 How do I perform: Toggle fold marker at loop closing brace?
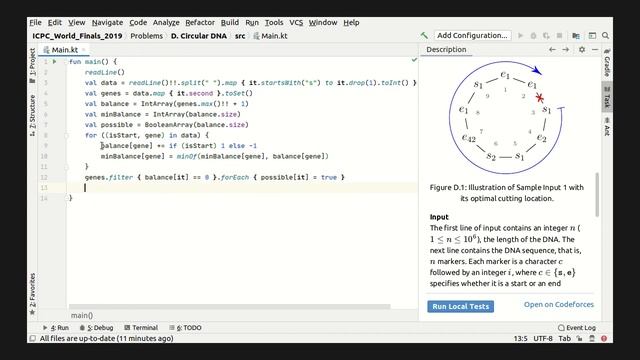pos(67,167)
